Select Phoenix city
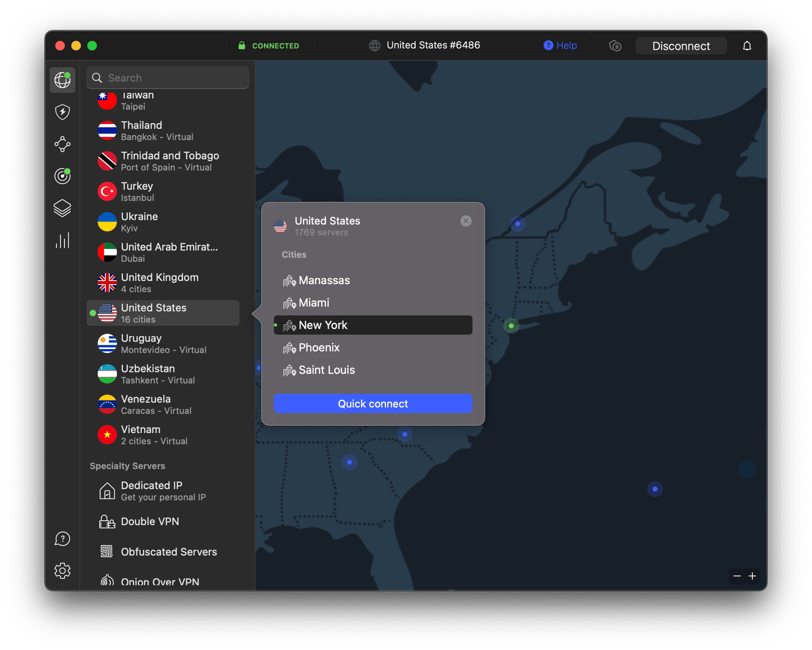Viewport: 812px width, 650px height. pos(373,347)
